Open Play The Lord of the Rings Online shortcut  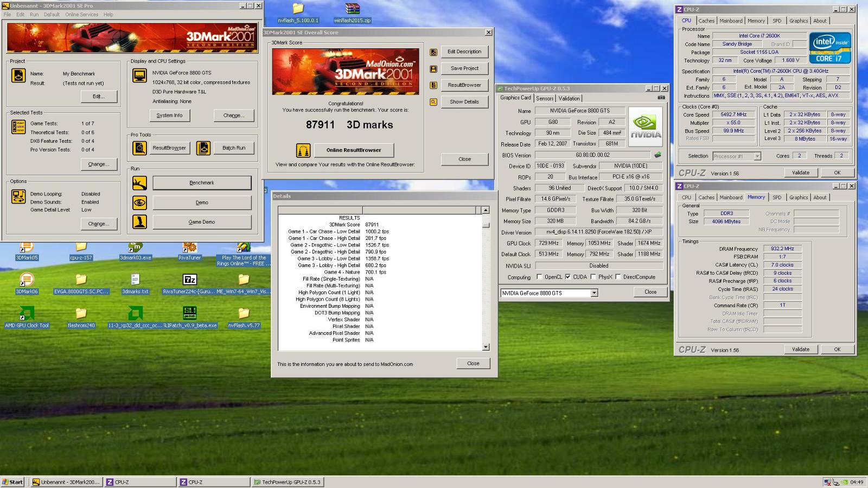pyautogui.click(x=244, y=254)
